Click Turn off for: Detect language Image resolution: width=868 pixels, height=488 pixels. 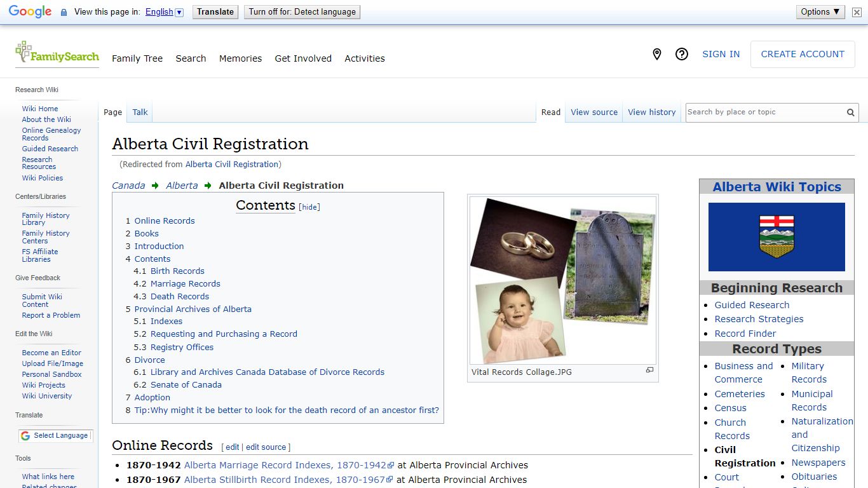point(302,12)
